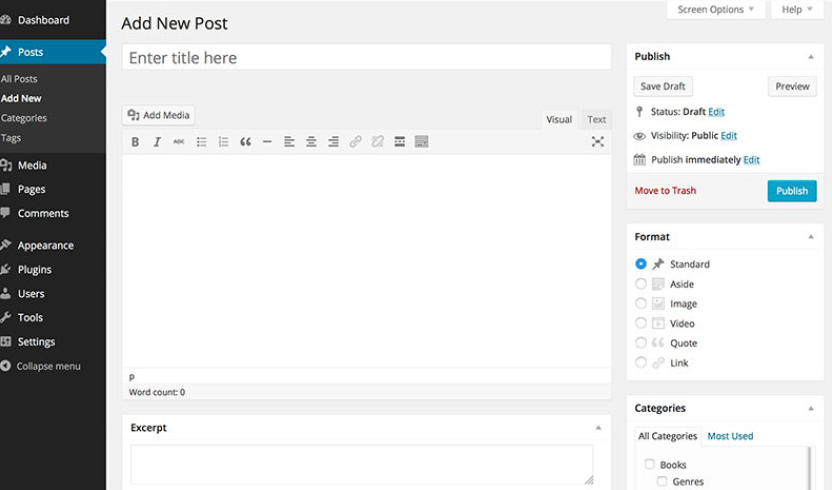The image size is (832, 490).
Task: Align text left
Action: click(x=289, y=142)
